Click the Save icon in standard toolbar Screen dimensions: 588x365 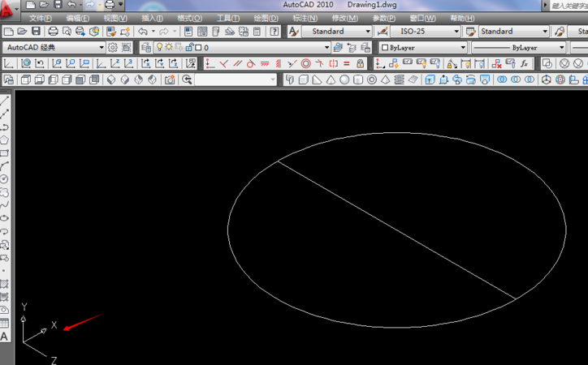click(36, 32)
